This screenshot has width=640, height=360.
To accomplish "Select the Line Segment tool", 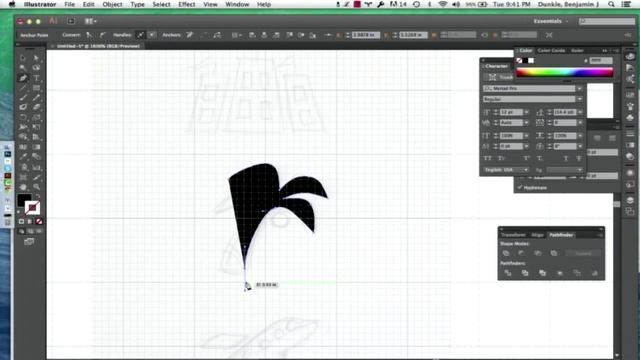I will (x=23, y=88).
